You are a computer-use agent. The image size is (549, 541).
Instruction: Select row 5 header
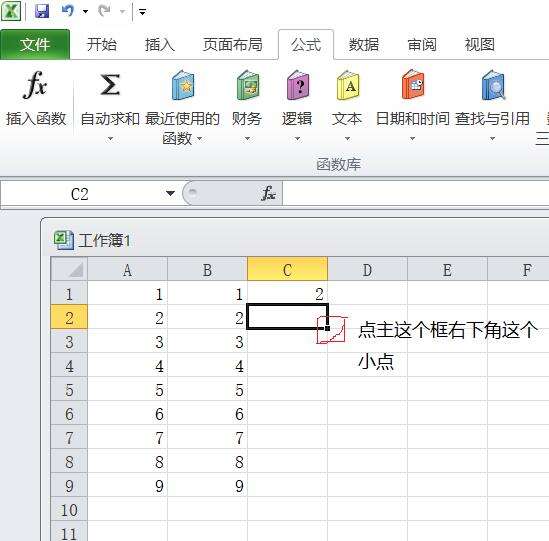point(69,390)
